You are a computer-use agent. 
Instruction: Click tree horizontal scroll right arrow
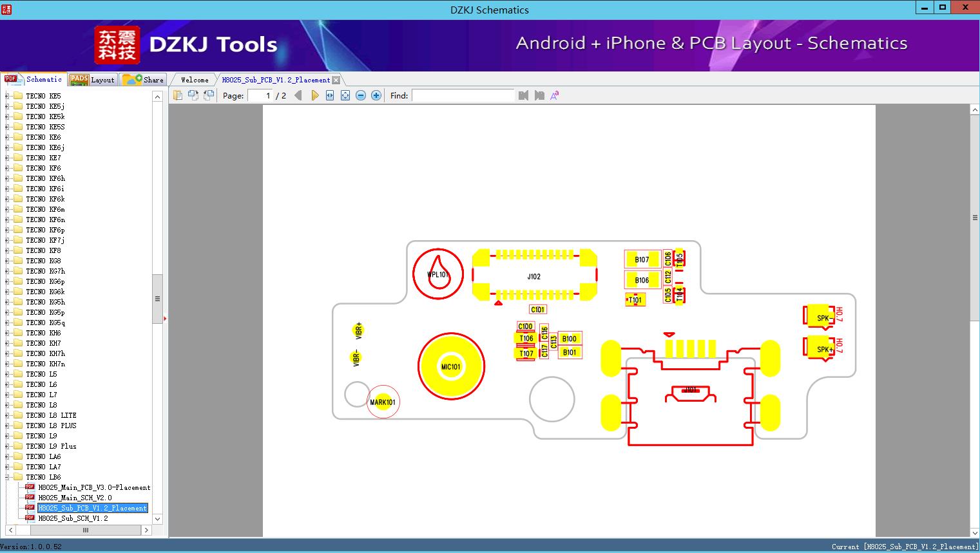click(146, 530)
